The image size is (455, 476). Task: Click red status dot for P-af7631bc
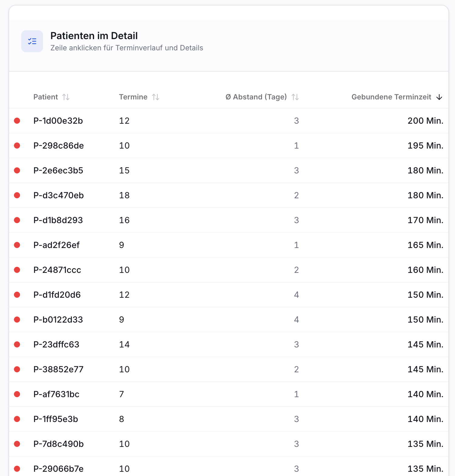(x=17, y=394)
